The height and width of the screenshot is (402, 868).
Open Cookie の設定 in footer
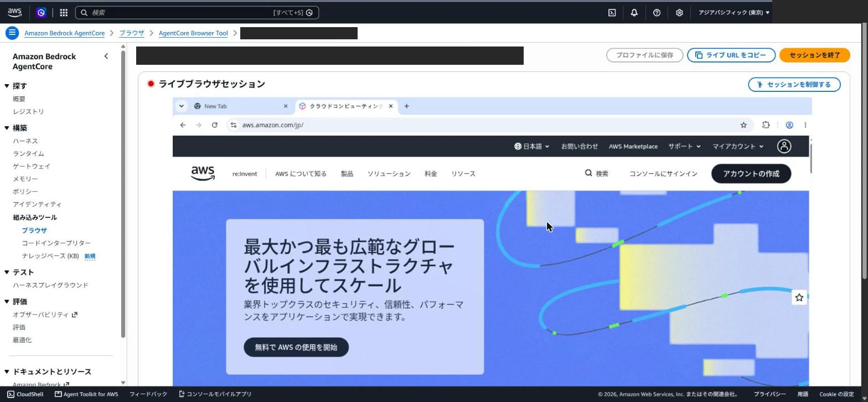[x=836, y=394]
